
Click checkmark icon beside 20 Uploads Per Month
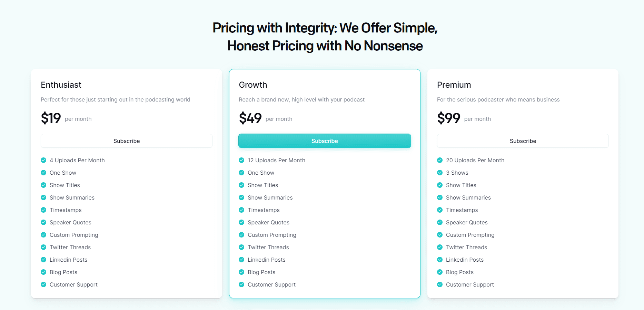[x=440, y=160]
